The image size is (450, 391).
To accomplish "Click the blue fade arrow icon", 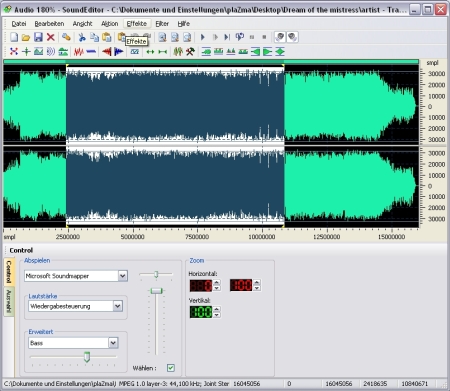I will tap(119, 51).
